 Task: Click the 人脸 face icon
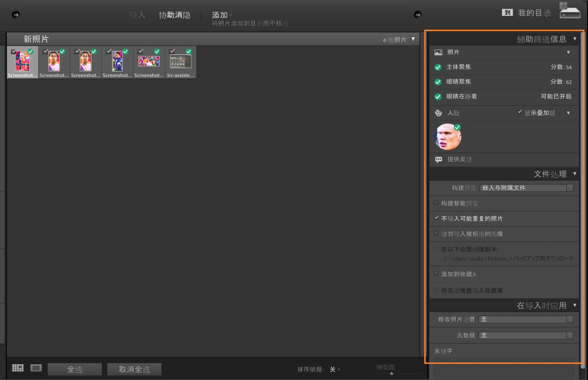point(439,113)
